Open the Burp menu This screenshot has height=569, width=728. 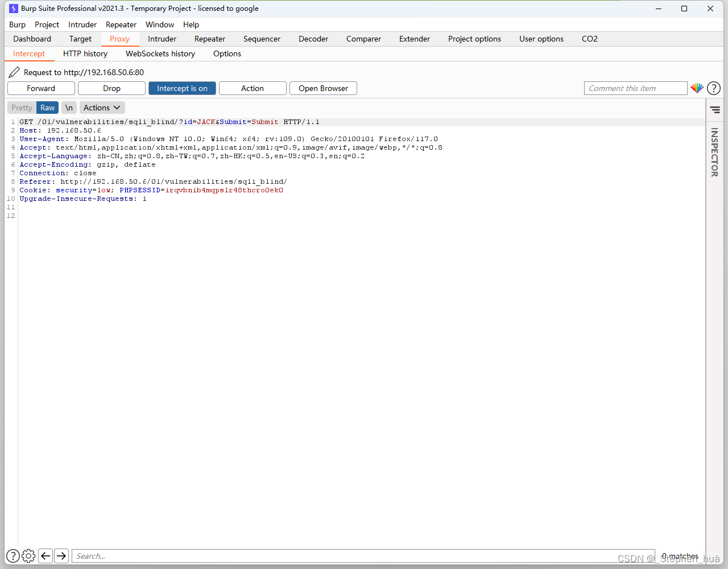(x=17, y=24)
